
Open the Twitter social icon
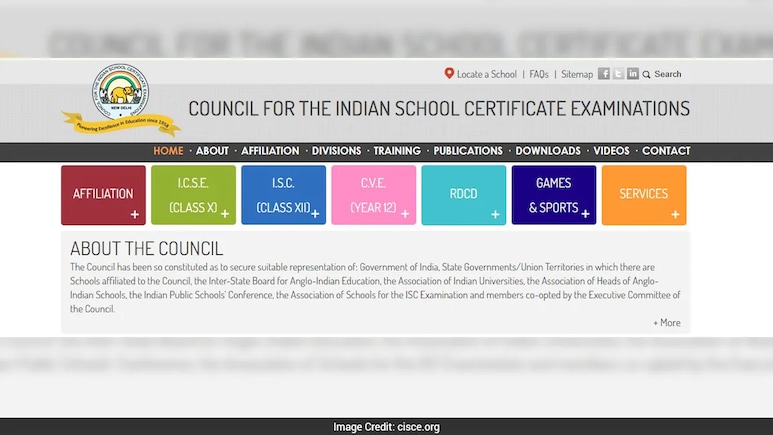click(618, 73)
